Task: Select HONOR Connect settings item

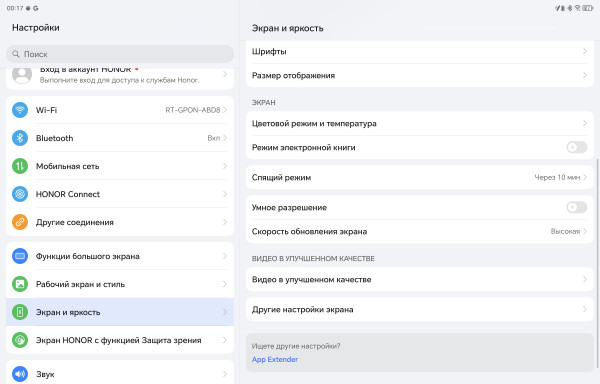Action: tap(120, 194)
